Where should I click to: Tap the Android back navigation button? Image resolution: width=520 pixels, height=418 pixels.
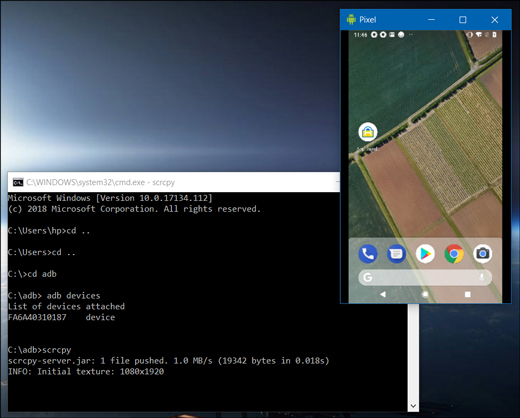pyautogui.click(x=383, y=294)
